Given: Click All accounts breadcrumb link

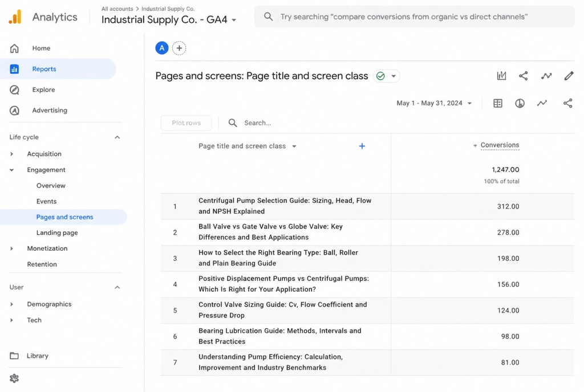Looking at the screenshot, I should point(117,9).
